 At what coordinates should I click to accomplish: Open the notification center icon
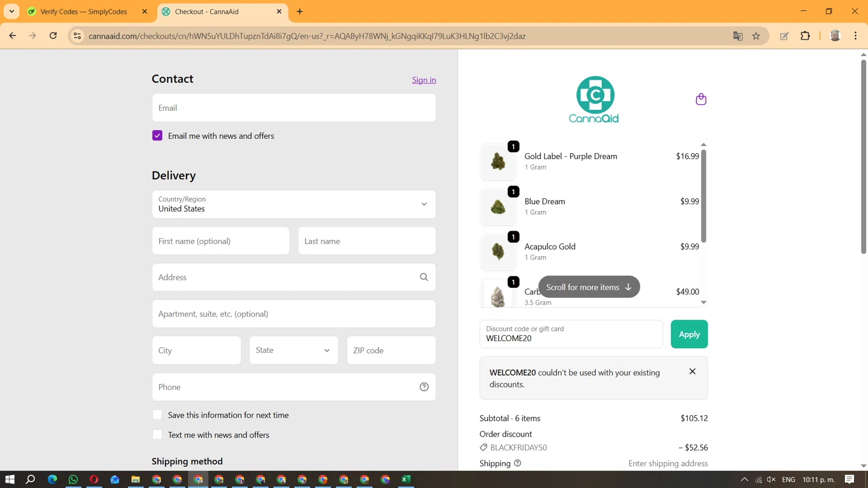click(849, 479)
